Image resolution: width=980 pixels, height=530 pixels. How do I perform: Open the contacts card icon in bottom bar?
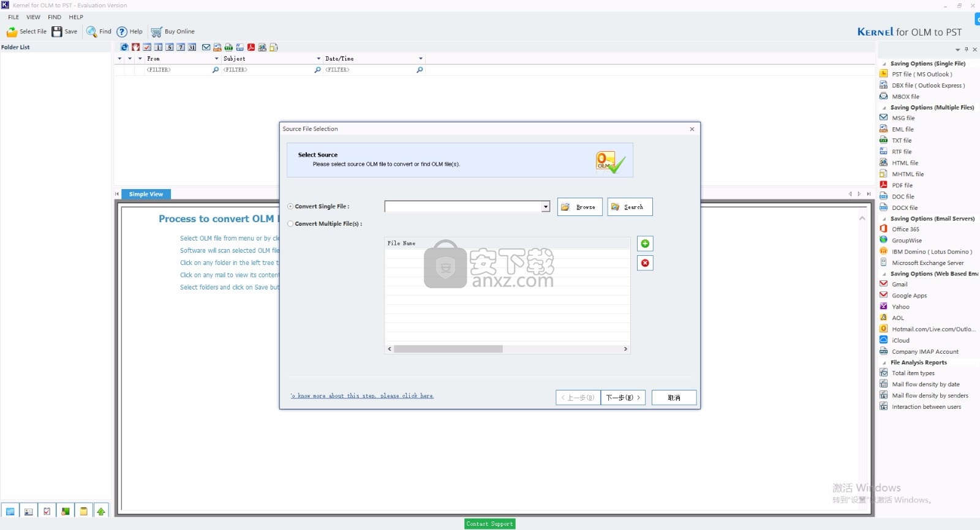(29, 511)
